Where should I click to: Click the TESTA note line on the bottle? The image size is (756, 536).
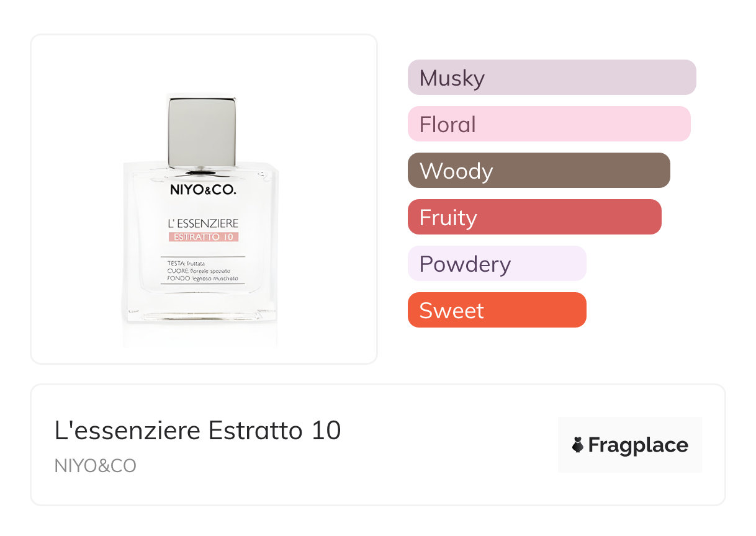pyautogui.click(x=187, y=264)
